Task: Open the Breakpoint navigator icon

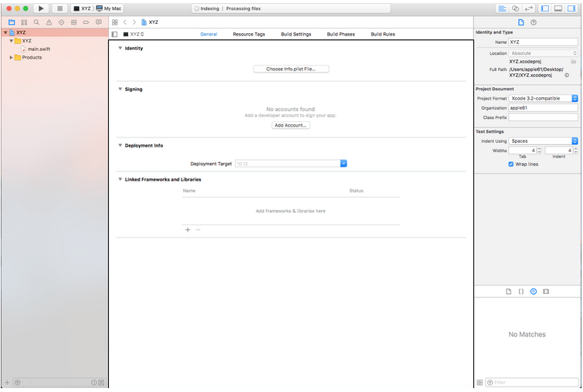Action: (86, 22)
